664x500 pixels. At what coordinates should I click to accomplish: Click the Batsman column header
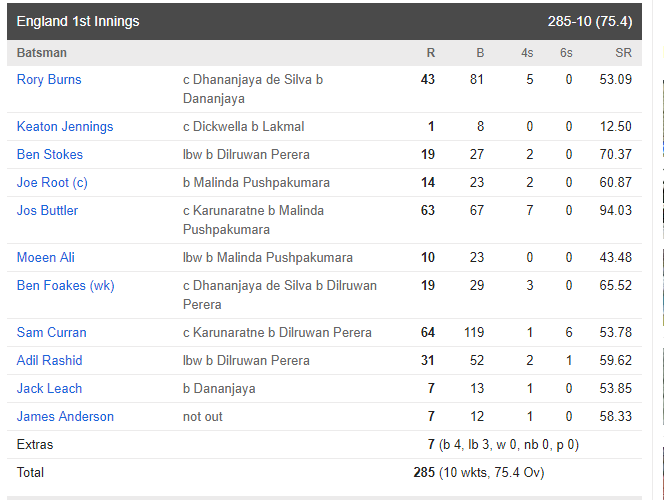42,53
